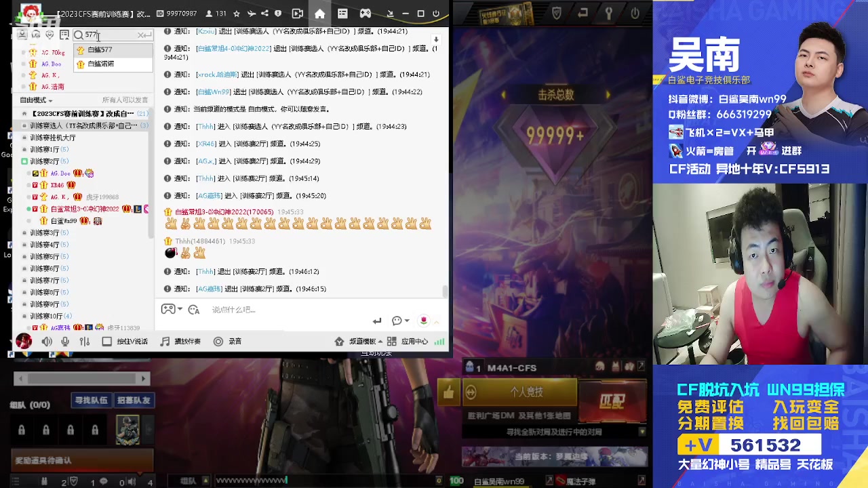The height and width of the screenshot is (488, 868).
Task: Start recording with 录音 button
Action: point(228,342)
